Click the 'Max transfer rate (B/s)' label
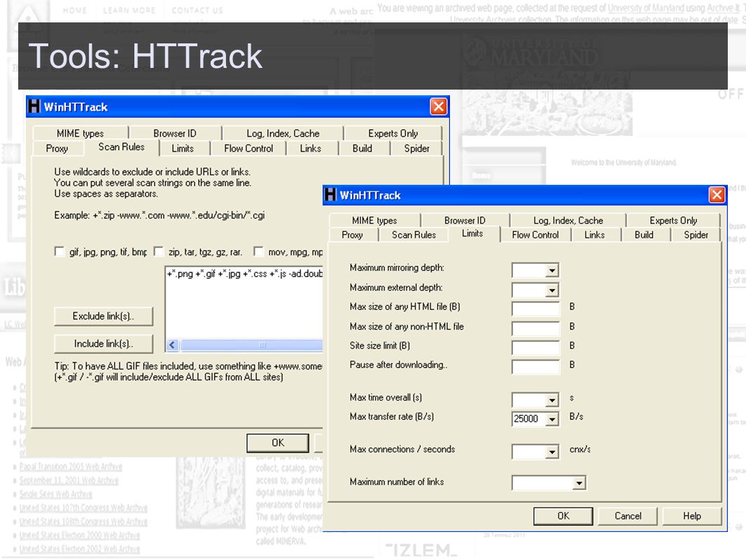The height and width of the screenshot is (560, 746). coord(392,416)
